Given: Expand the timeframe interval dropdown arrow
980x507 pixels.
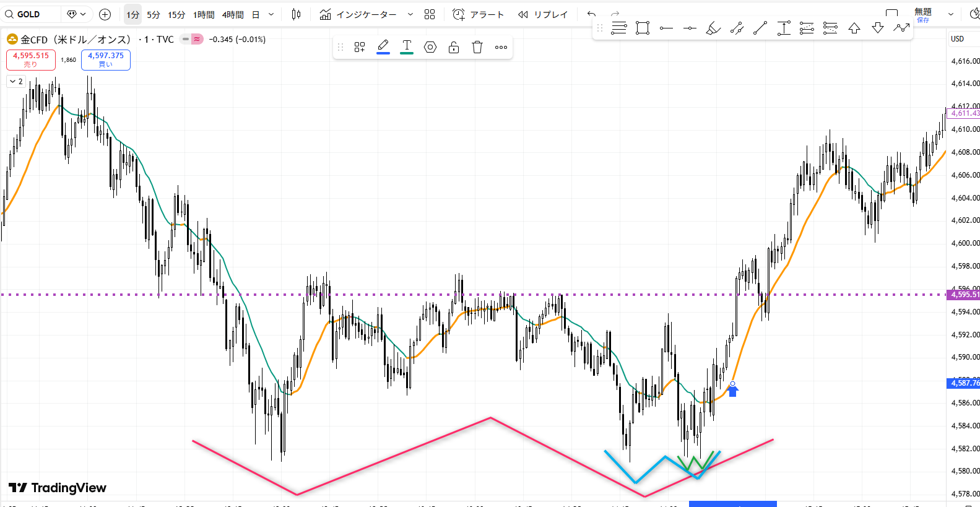Looking at the screenshot, I should pos(271,14).
